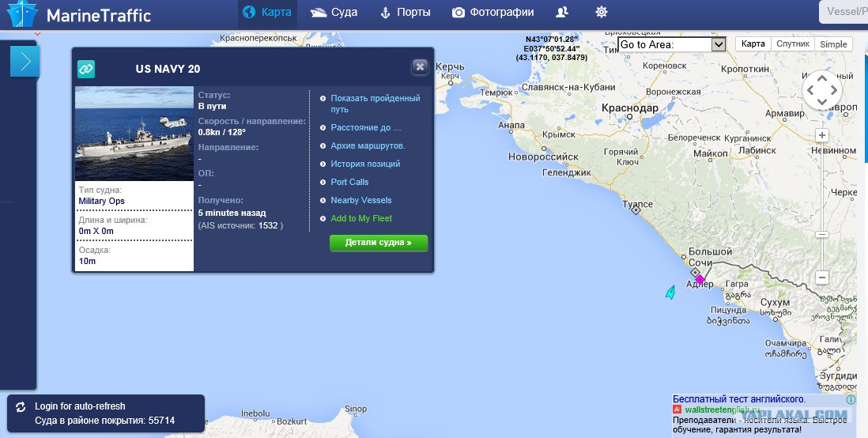Click the anchor icon beside Порты

coord(385,13)
